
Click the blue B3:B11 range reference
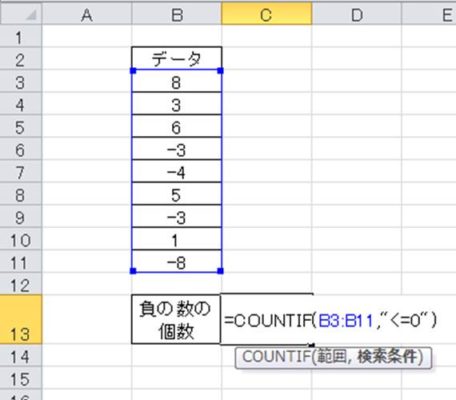tap(346, 321)
